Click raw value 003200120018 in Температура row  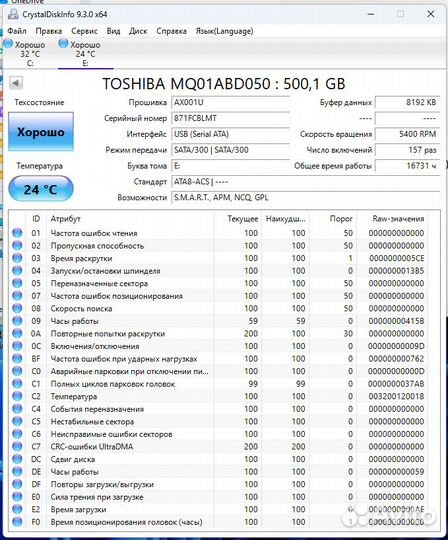pyautogui.click(x=396, y=396)
